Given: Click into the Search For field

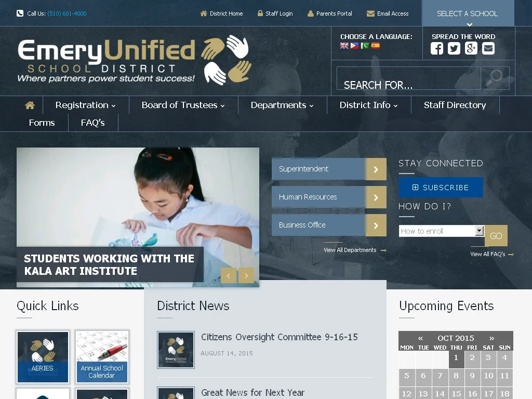Looking at the screenshot, I should pyautogui.click(x=409, y=78).
